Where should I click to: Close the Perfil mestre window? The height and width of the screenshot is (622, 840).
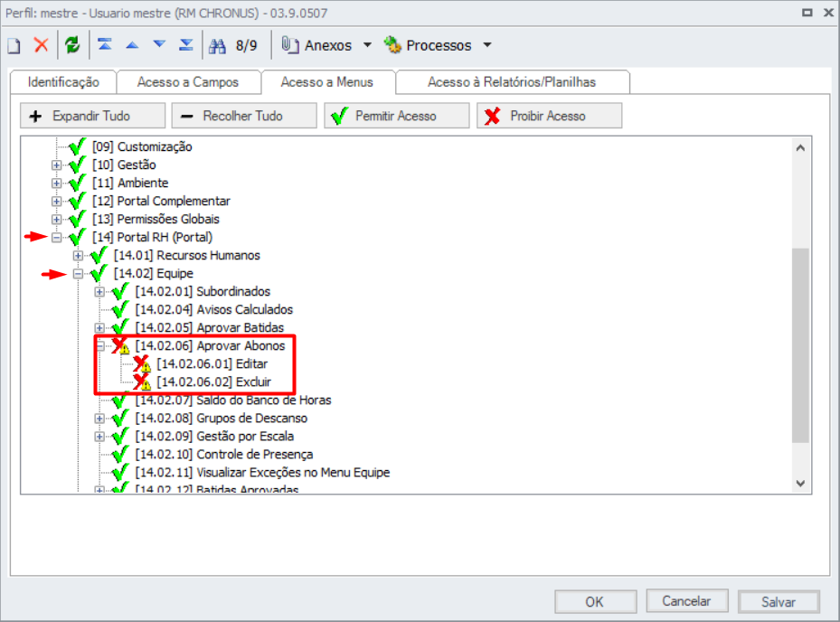tap(828, 13)
